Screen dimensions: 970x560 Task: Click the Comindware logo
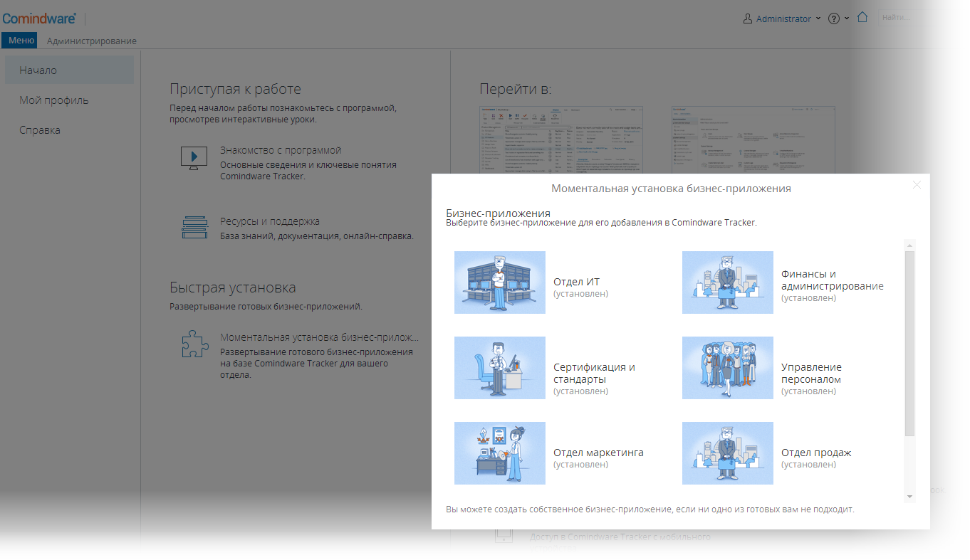point(39,19)
